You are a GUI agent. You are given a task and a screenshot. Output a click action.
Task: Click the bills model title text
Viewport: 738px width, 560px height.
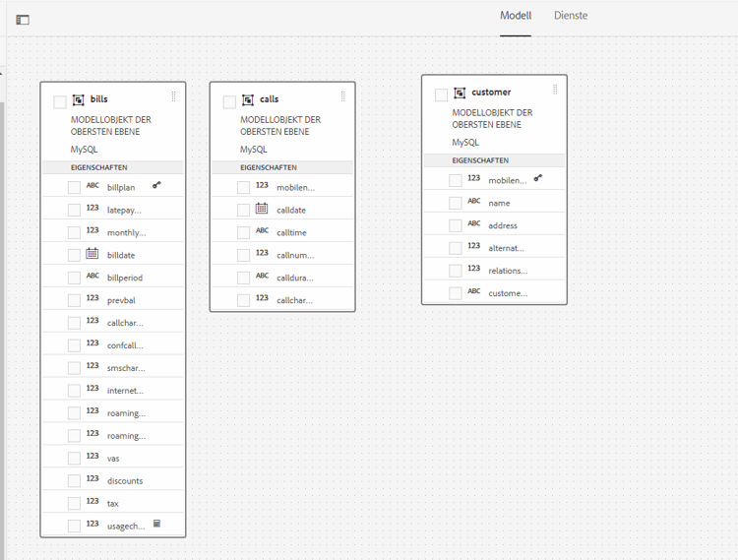pos(98,99)
